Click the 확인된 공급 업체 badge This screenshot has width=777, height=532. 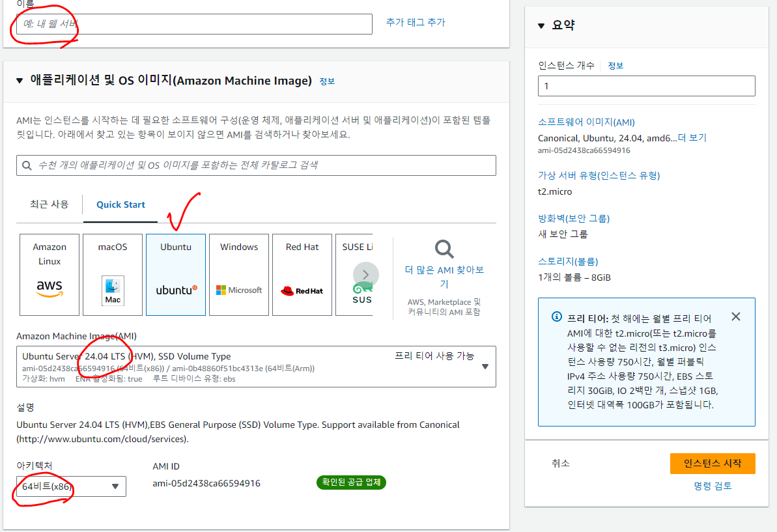click(x=351, y=482)
